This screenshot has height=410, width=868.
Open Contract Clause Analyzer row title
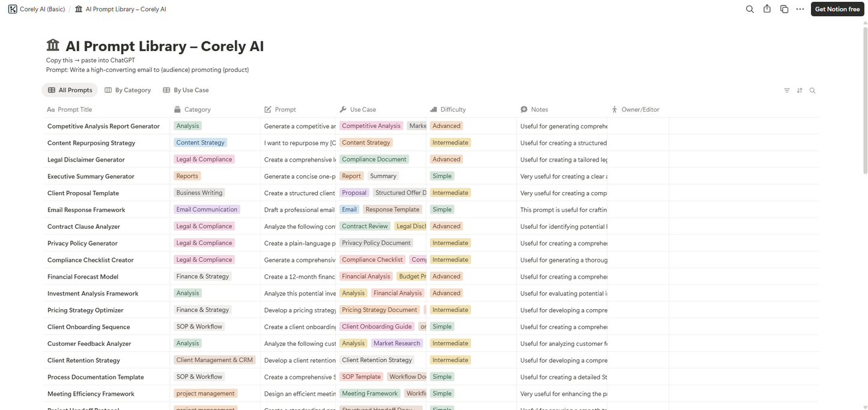click(x=83, y=227)
